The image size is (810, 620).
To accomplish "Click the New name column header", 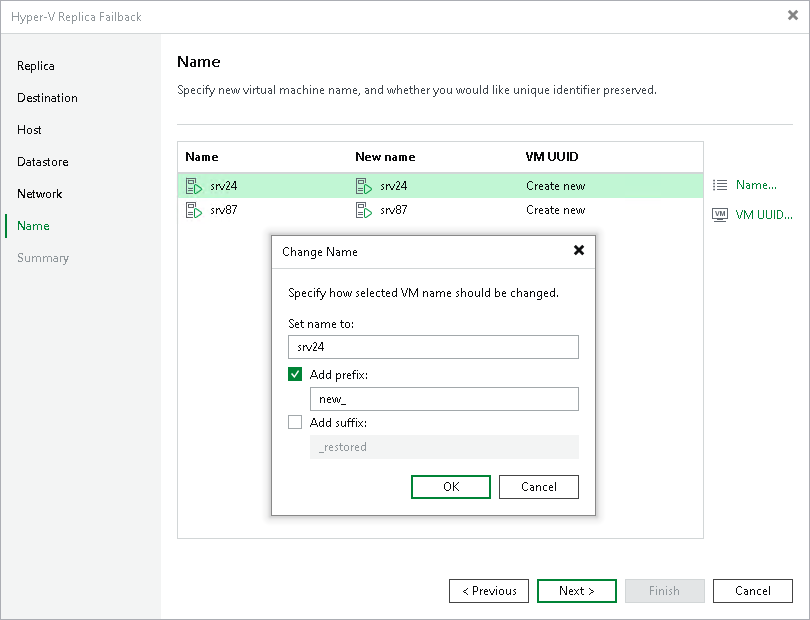I will click(385, 157).
